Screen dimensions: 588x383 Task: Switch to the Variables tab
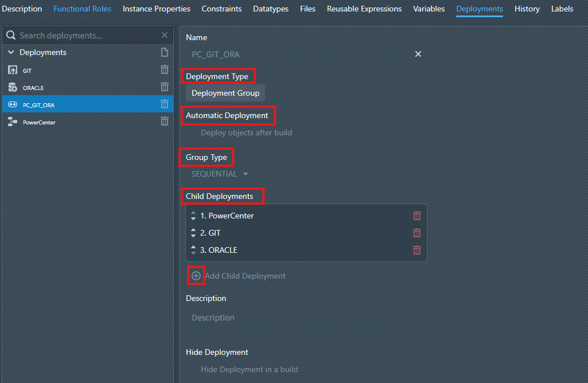429,9
